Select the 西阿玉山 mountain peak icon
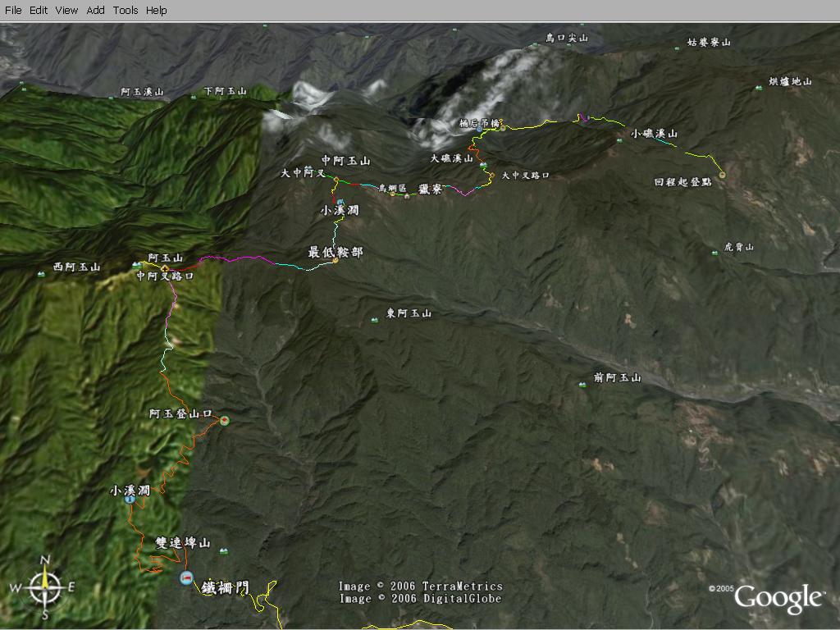 click(42, 274)
